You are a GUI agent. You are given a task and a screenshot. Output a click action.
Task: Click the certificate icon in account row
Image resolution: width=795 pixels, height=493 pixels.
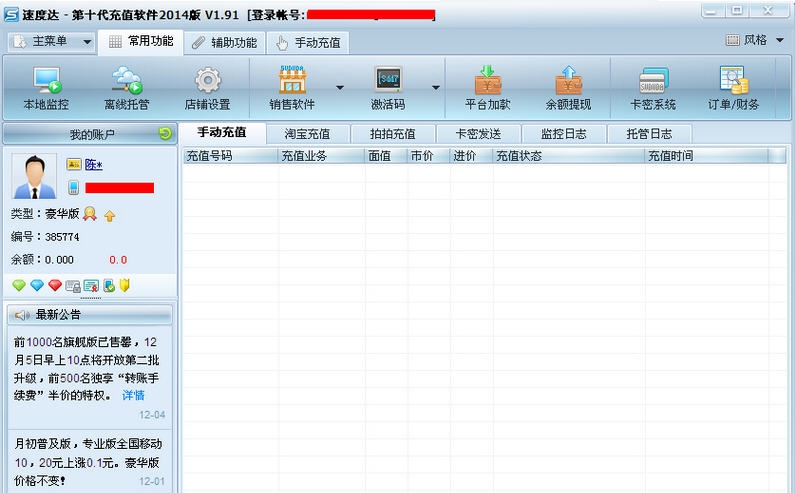coord(91,286)
